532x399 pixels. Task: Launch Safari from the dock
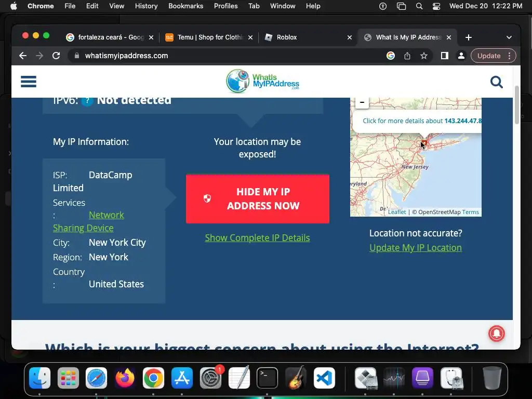96,378
